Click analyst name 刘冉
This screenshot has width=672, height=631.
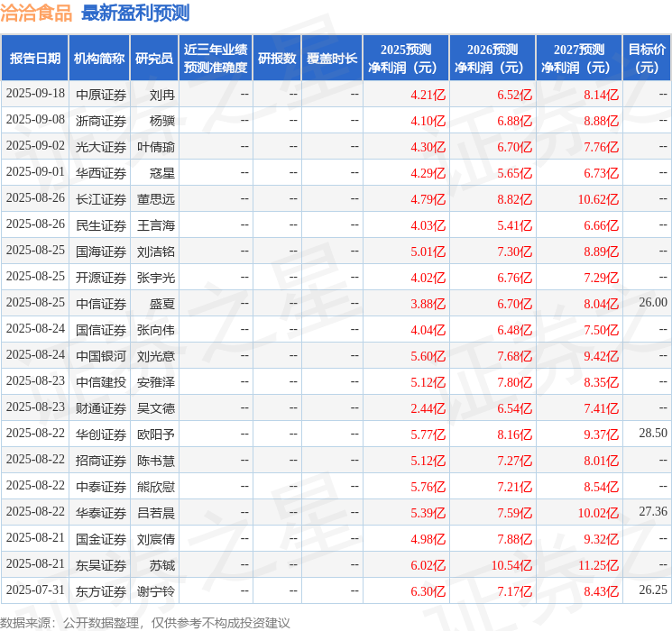pos(162,95)
